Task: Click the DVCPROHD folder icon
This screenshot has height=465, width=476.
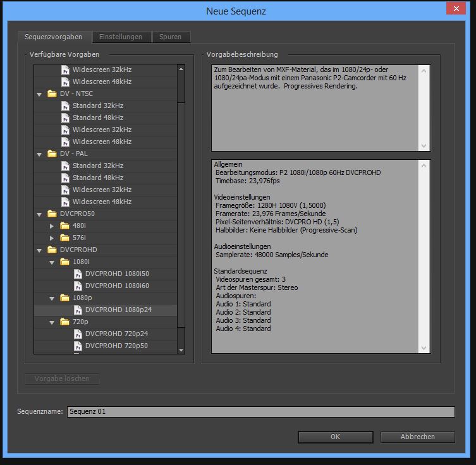Action: pyautogui.click(x=52, y=250)
